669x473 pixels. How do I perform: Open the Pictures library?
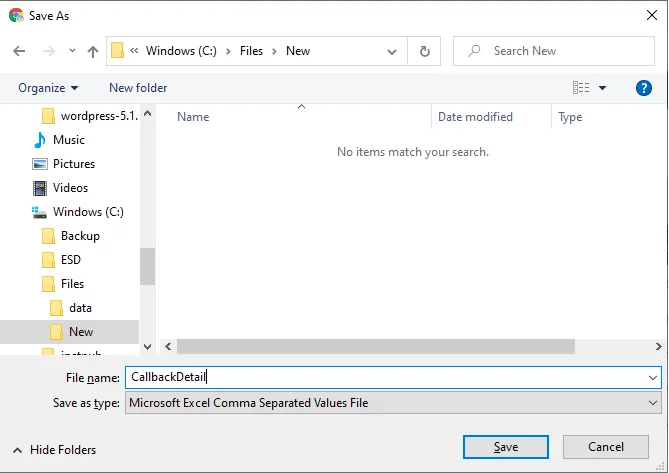(74, 164)
